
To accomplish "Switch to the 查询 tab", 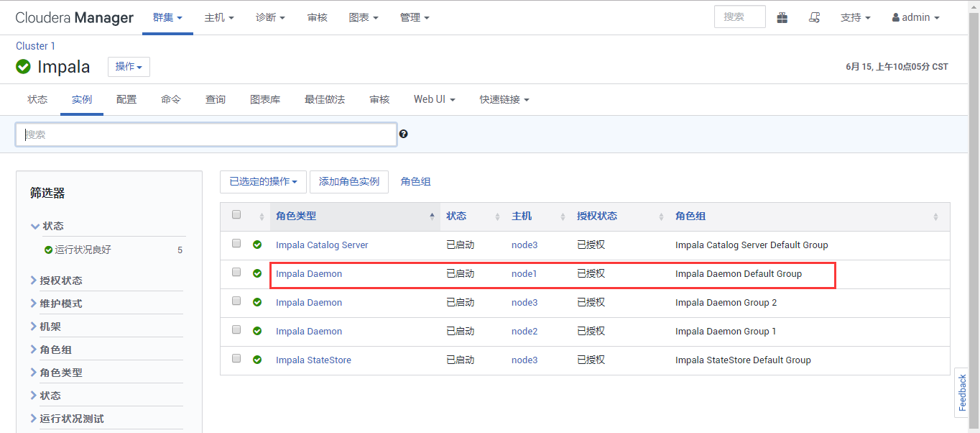I will coord(216,99).
